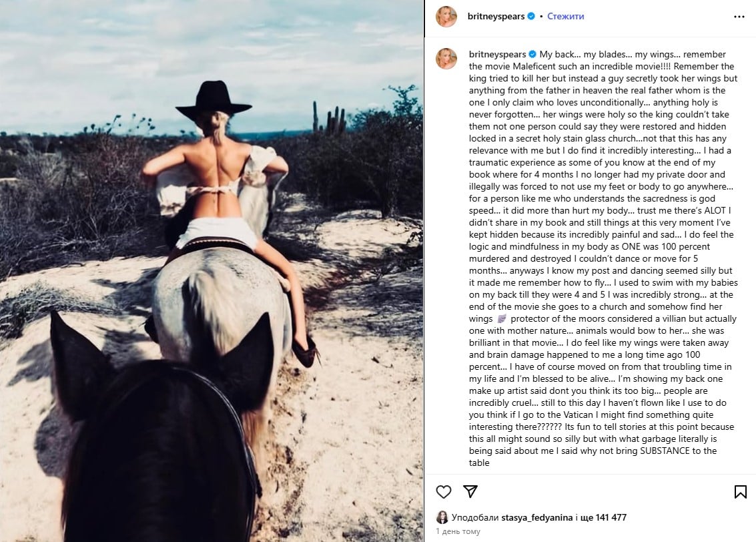Screen dimensions: 756x542
Task: Click the verified badge in the caption
Action: 532,54
